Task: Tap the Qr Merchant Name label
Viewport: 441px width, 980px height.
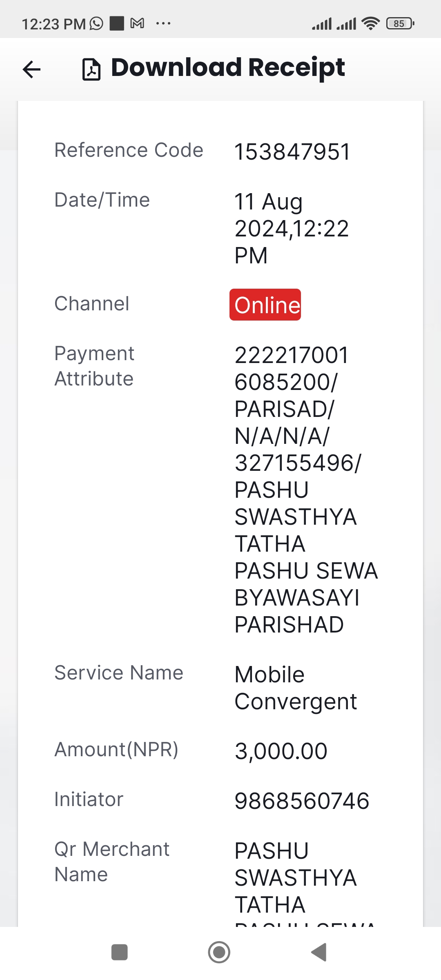Action: point(112,862)
